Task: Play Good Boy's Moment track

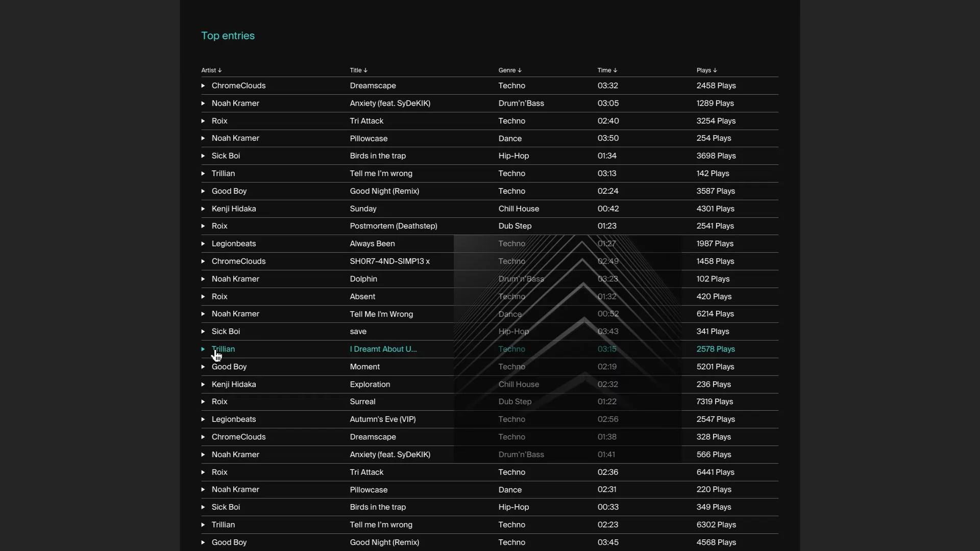Action: tap(203, 367)
